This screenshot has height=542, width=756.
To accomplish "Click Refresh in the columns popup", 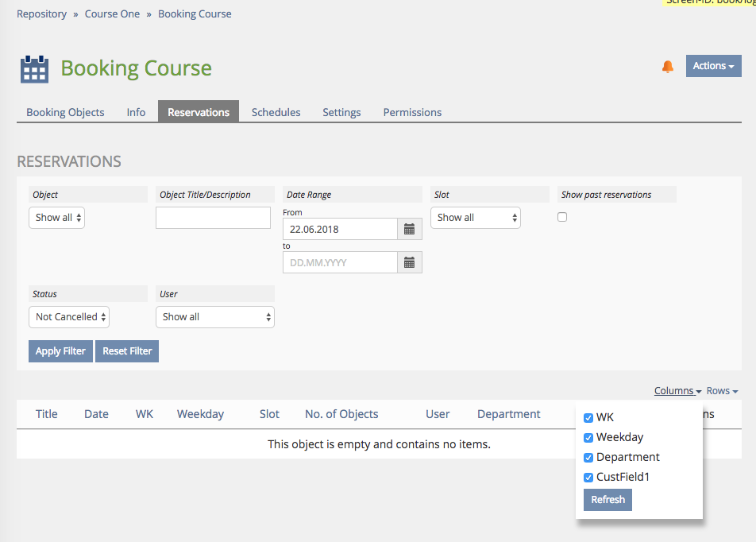I will click(x=607, y=500).
